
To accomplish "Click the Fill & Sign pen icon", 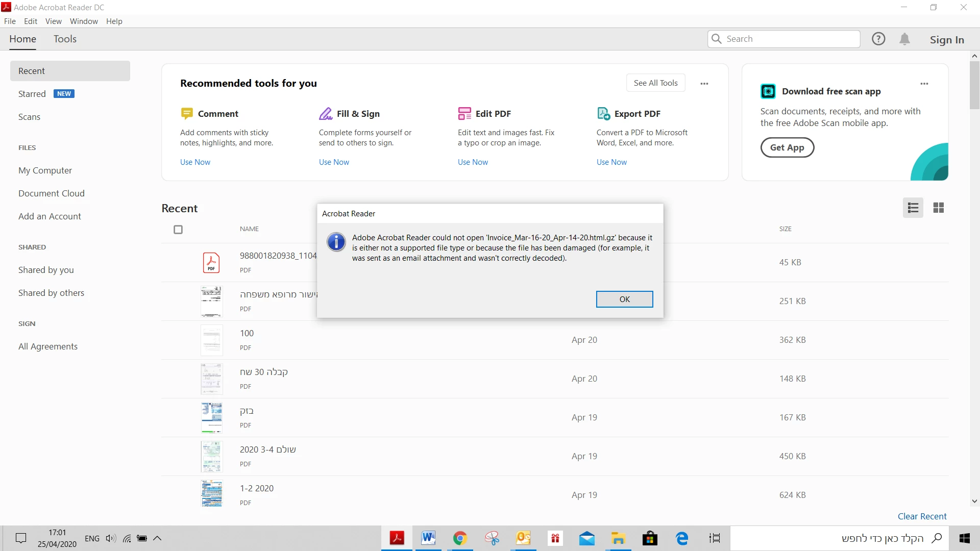I will pos(326,113).
